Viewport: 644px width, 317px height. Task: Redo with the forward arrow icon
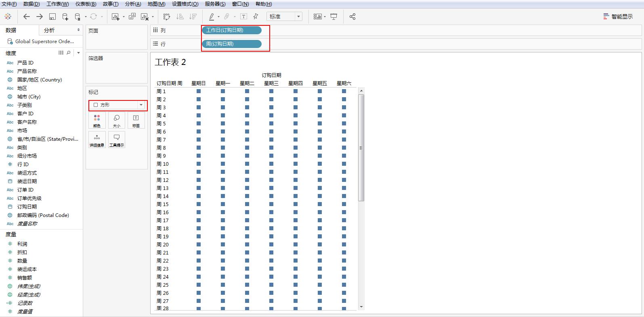point(40,17)
